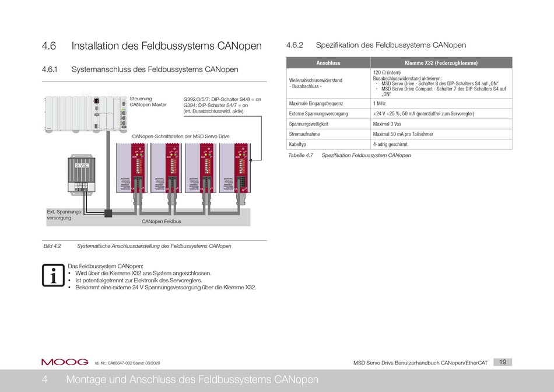
Task: Click the "Busabschlusswiderstand aktivieren:" line in the table
Action: (x=408, y=79)
